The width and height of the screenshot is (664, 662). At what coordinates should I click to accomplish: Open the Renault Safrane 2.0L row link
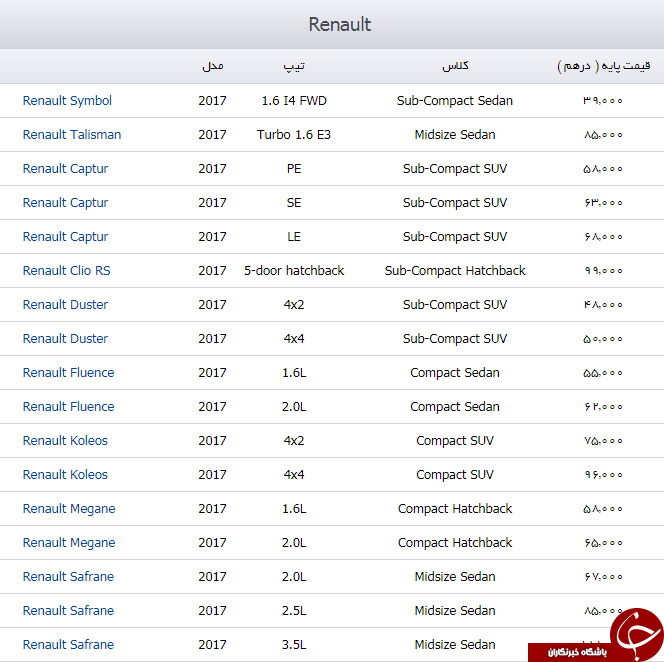(68, 576)
